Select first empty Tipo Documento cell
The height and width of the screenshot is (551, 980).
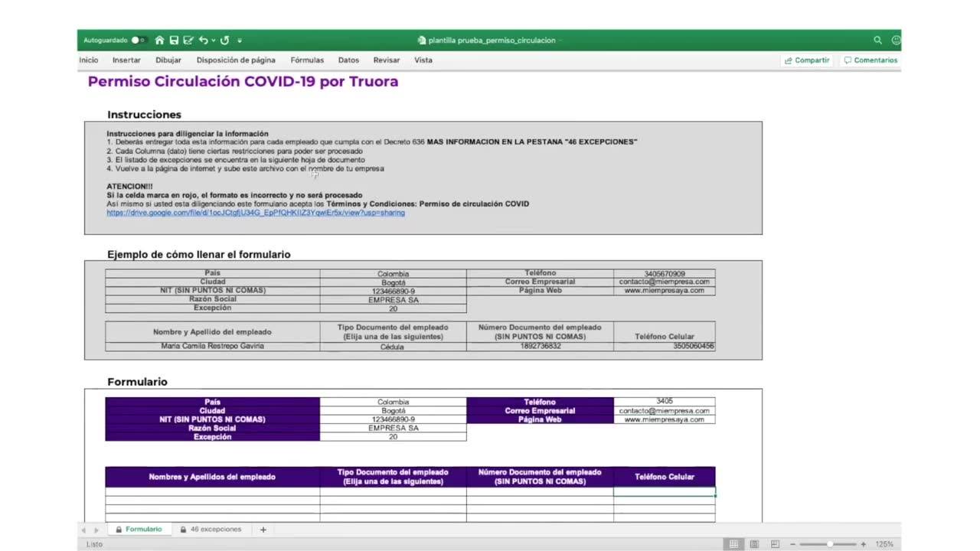[x=393, y=491]
